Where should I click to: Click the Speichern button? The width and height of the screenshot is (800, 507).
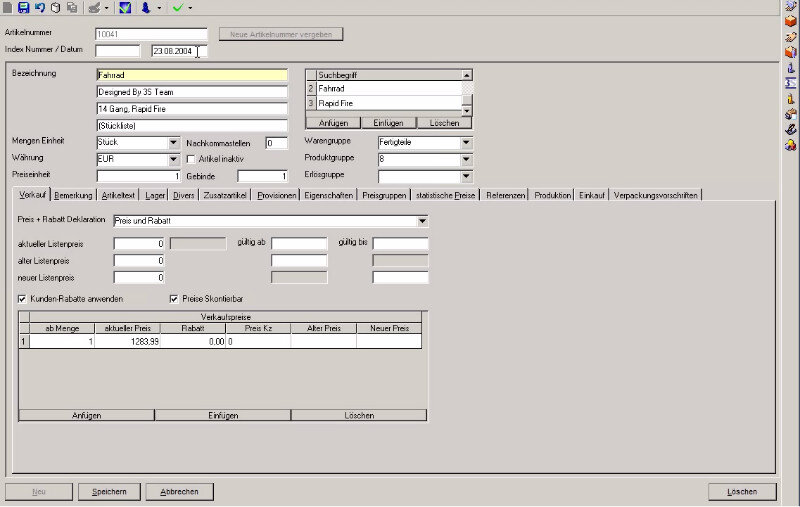click(109, 492)
